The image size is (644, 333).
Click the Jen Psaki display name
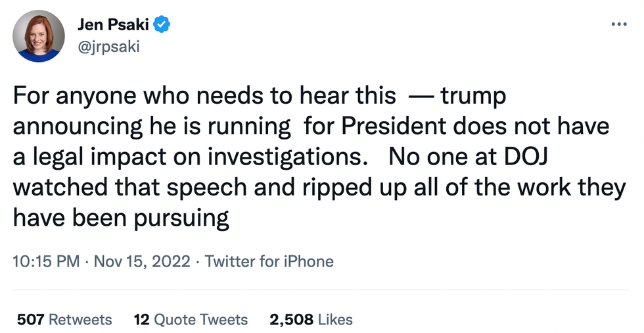pyautogui.click(x=112, y=25)
